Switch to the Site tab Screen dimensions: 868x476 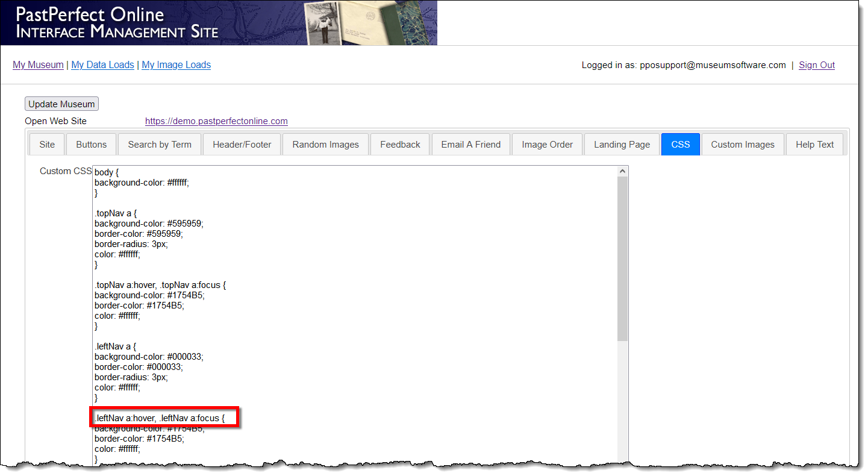46,144
